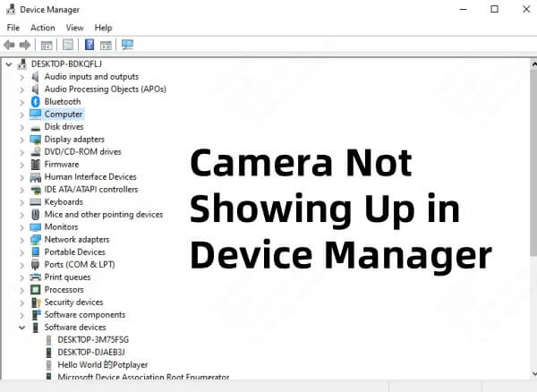Click the Show/Hide Action Pane icon

point(106,45)
